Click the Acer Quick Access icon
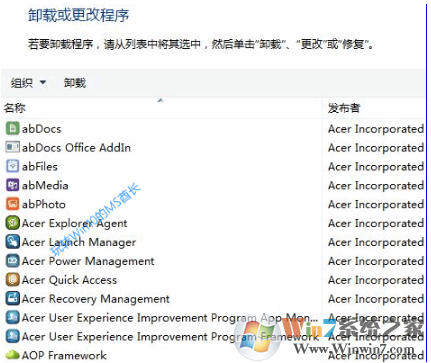 12,280
